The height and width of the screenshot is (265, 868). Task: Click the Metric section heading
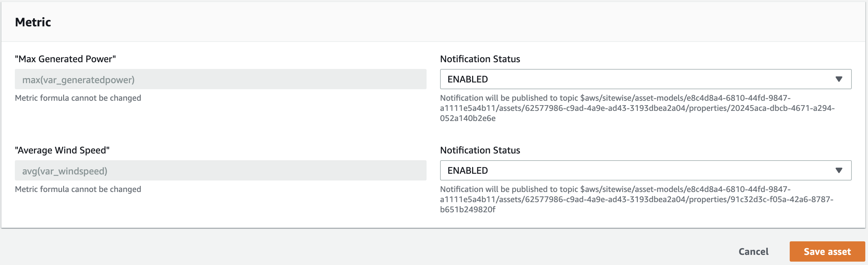point(33,22)
